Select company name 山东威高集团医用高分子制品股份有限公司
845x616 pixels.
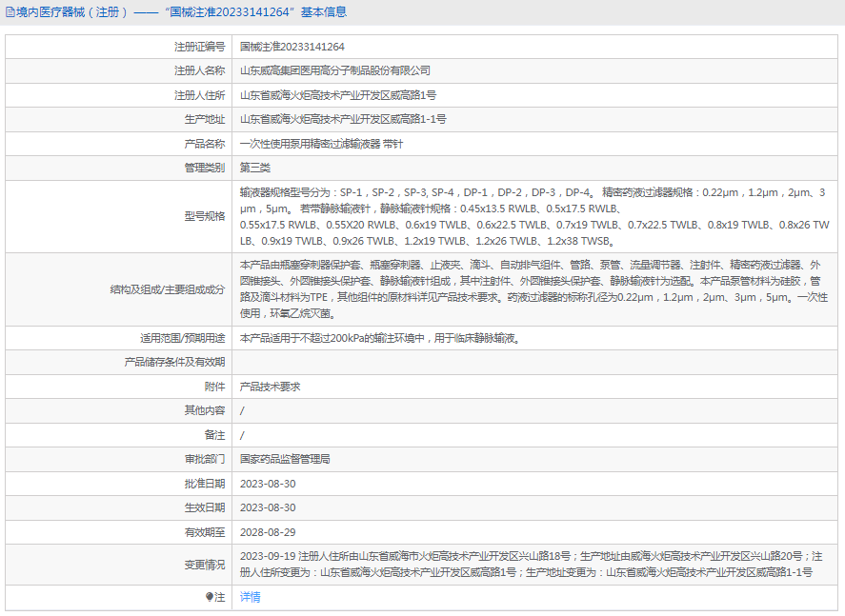335,71
